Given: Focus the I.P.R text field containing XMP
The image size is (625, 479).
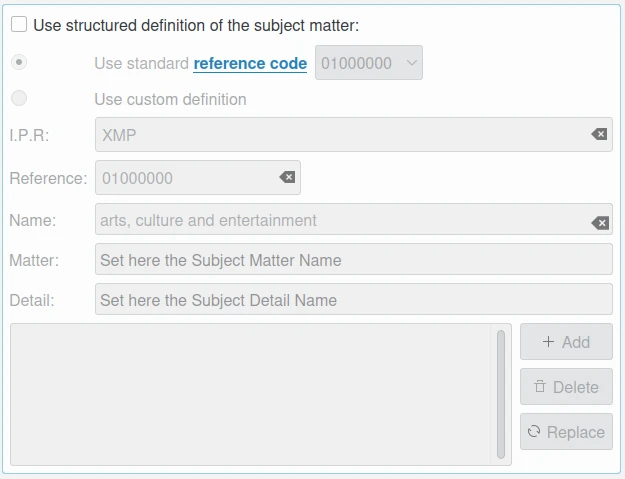Looking at the screenshot, I should point(340,134).
